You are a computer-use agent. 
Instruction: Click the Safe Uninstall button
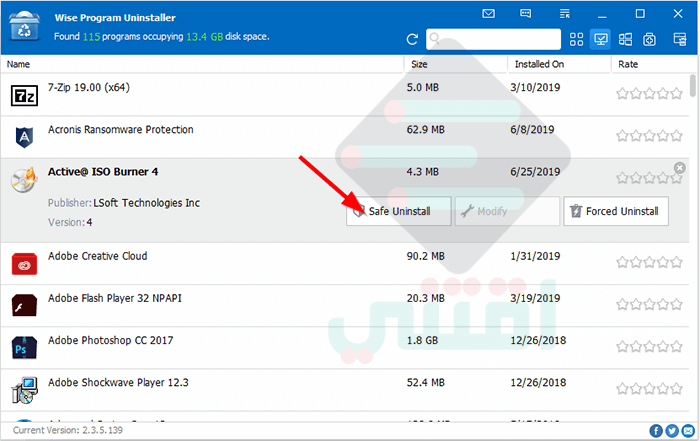click(399, 211)
